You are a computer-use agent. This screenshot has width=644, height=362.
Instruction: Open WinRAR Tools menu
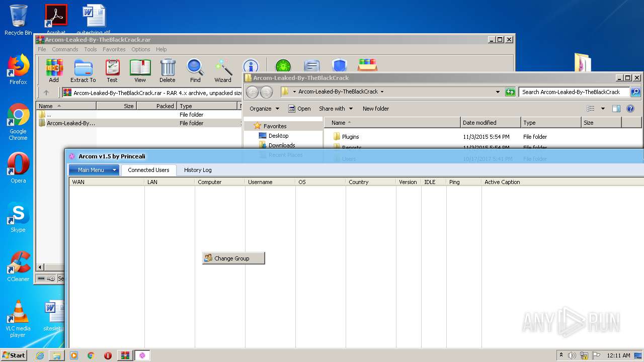[x=91, y=49]
